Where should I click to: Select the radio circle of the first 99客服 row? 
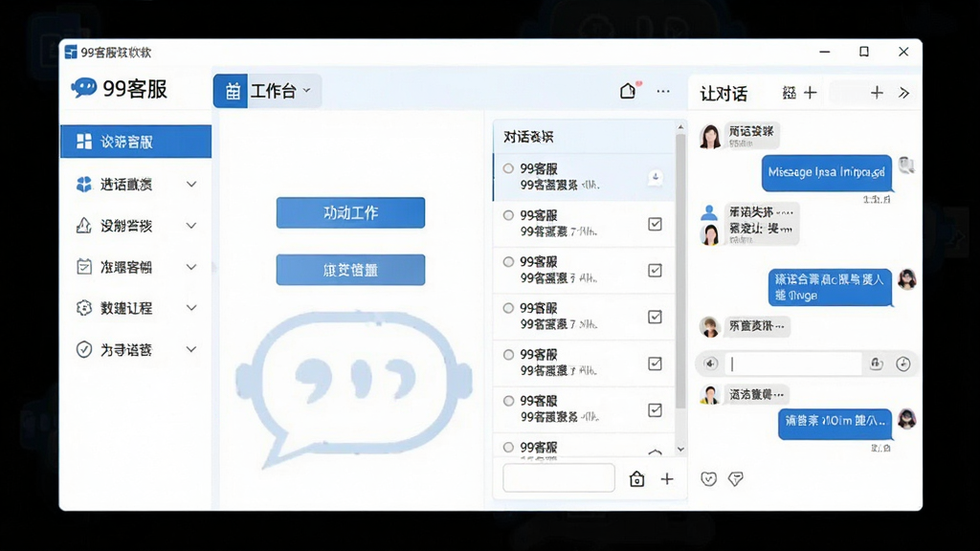[509, 168]
